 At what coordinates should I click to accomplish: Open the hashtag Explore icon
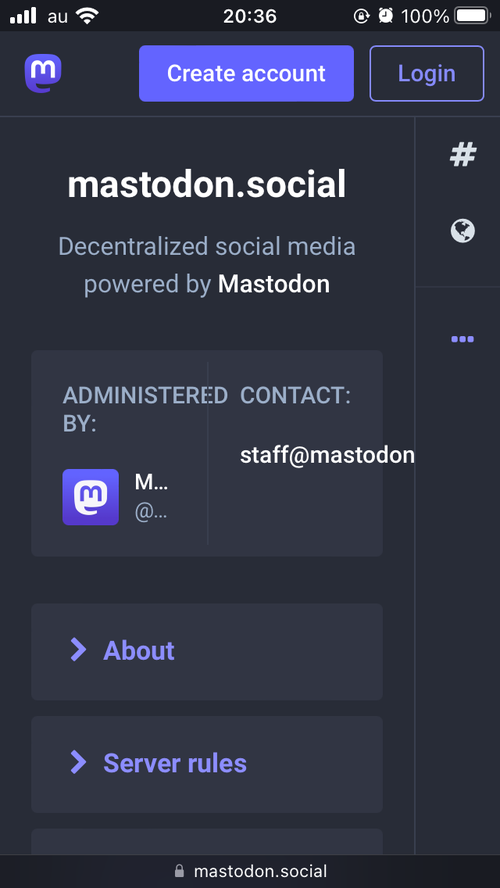pyautogui.click(x=463, y=155)
